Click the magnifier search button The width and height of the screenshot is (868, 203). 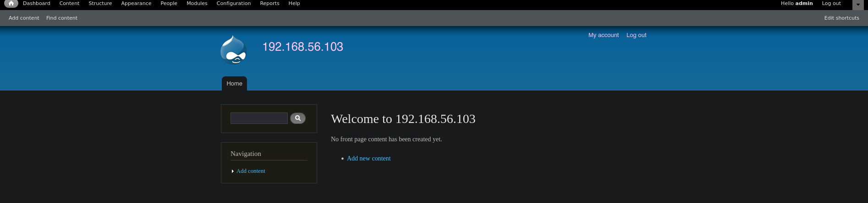[298, 118]
